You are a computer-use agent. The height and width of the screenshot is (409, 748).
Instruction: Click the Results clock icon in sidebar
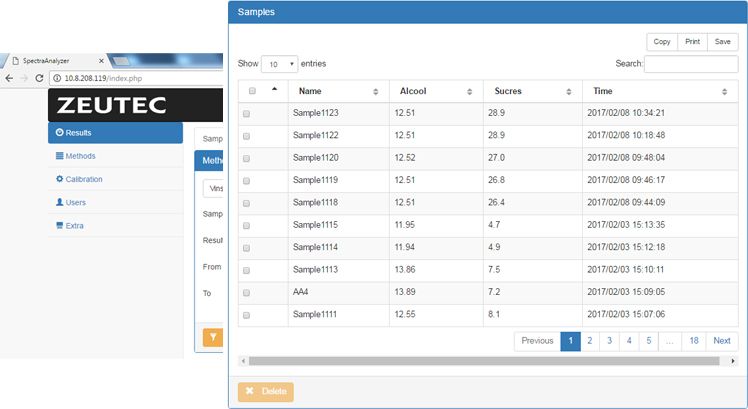tap(59, 132)
